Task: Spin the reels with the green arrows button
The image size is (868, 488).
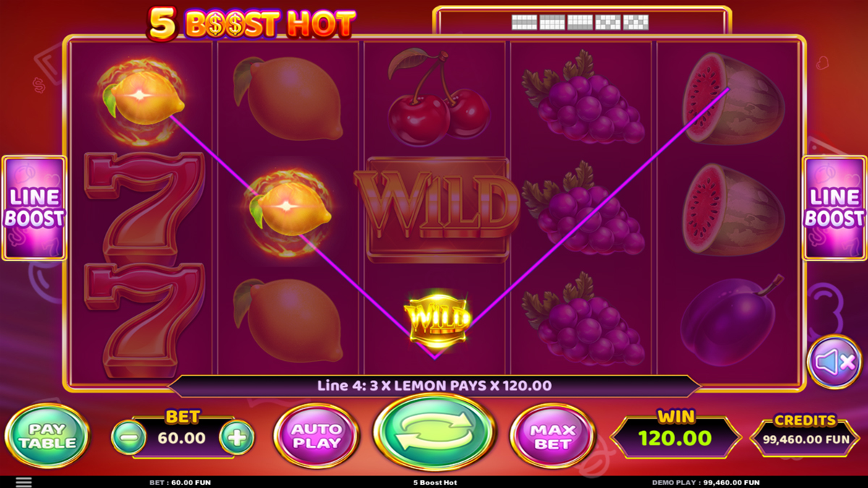Action: pos(434,433)
